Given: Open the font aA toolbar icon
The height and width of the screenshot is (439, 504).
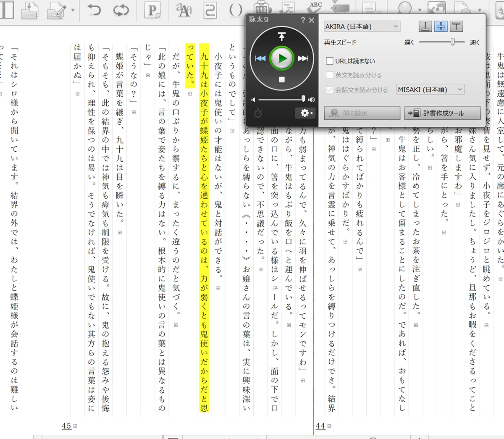Looking at the screenshot, I should (x=184, y=10).
